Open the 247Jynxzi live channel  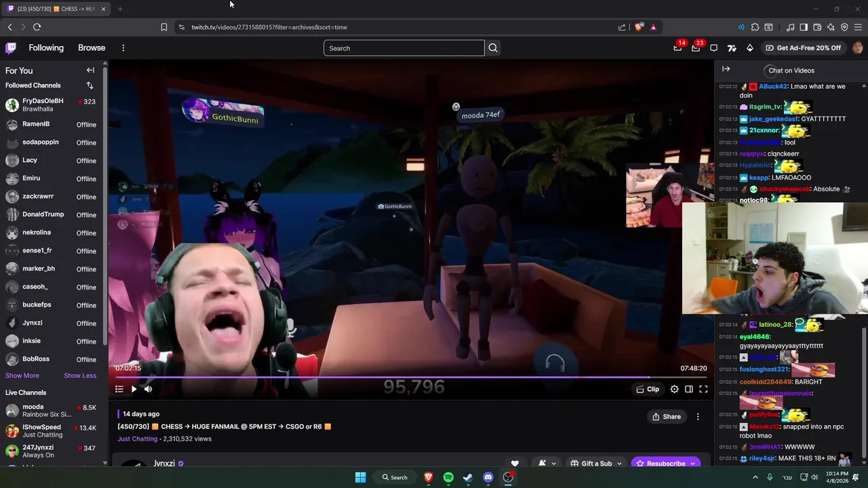pyautogui.click(x=52, y=451)
